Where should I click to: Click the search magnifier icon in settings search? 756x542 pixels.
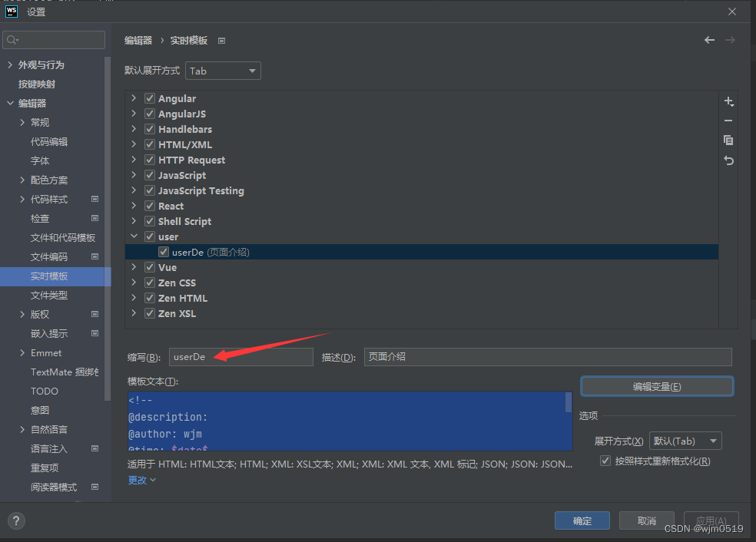tap(12, 40)
